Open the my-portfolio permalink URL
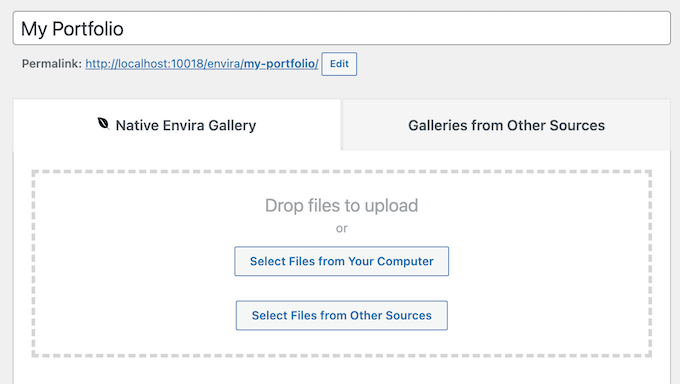This screenshot has height=384, width=680. (x=202, y=64)
